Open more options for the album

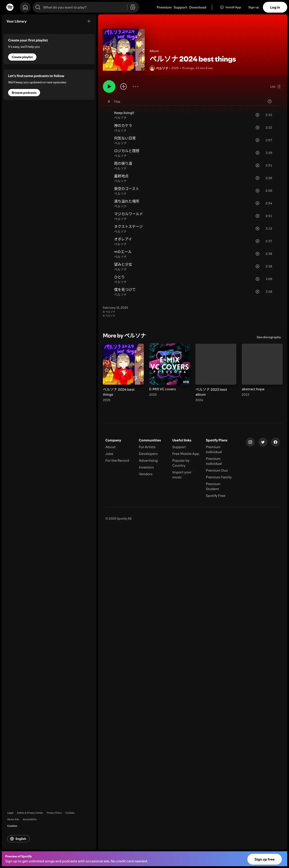pyautogui.click(x=135, y=87)
